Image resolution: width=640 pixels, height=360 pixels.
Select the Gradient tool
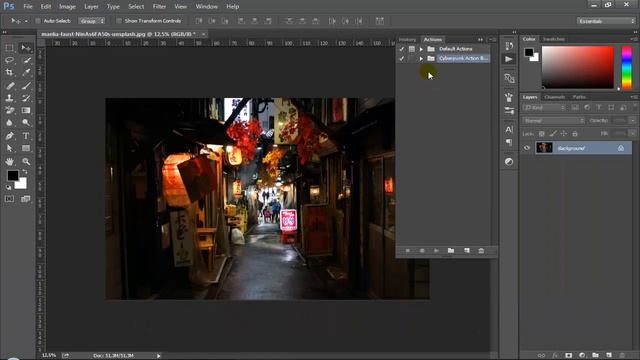26,110
